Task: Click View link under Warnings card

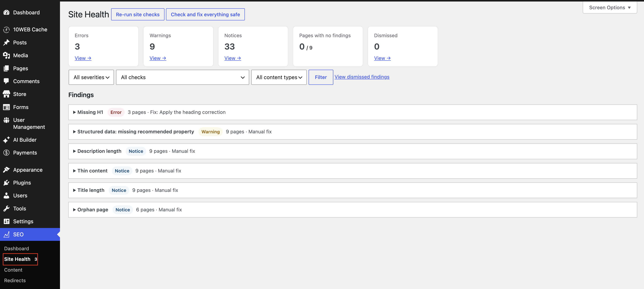Action: pos(158,58)
